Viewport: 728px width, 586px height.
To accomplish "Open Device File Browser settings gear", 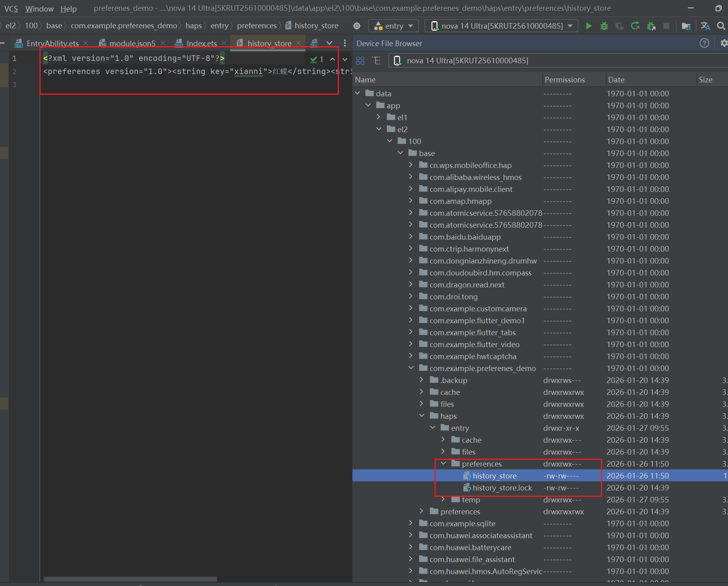I will [x=724, y=43].
